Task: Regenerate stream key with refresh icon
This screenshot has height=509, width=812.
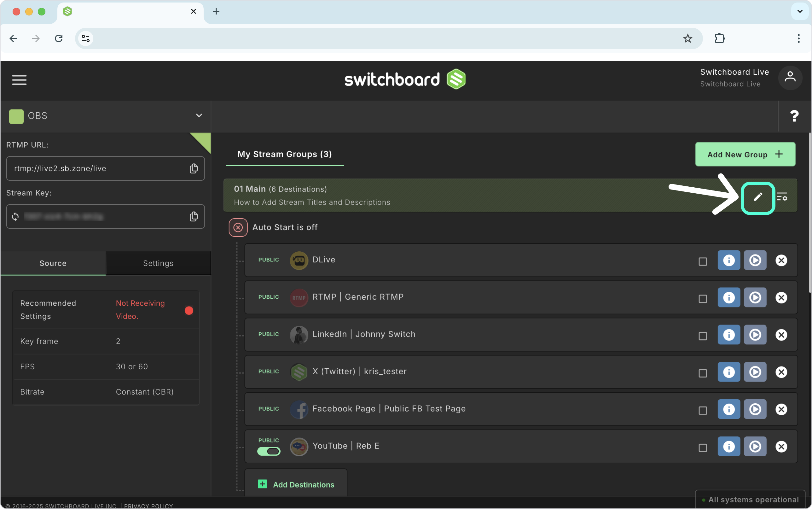Action: point(15,216)
